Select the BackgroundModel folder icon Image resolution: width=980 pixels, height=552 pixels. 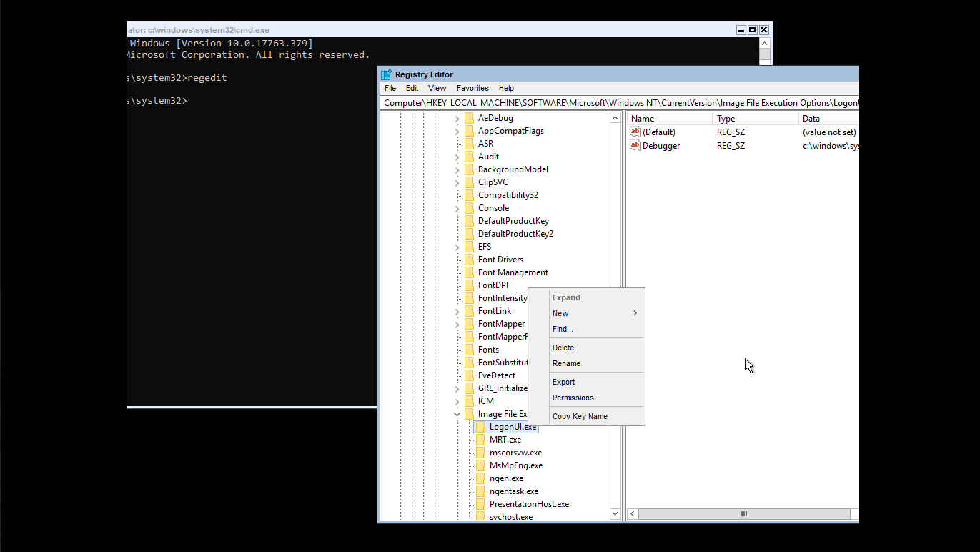[469, 169]
